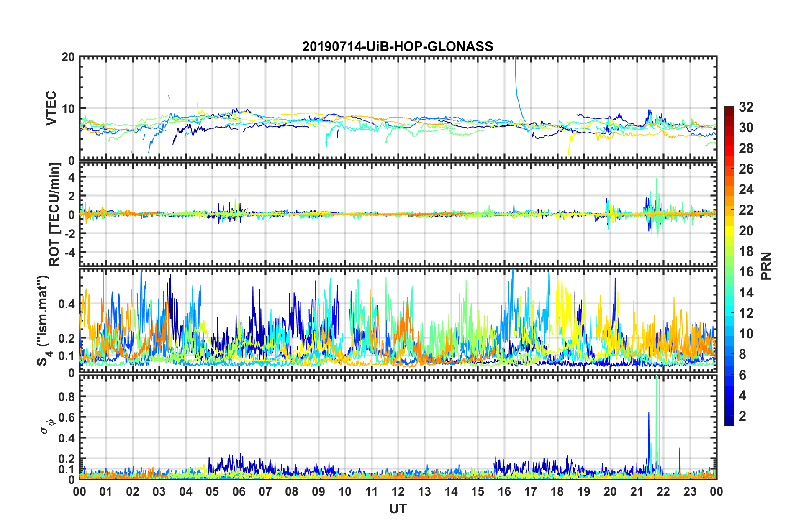Click the x-axis tick label "05"
796x532 pixels.
(x=212, y=492)
